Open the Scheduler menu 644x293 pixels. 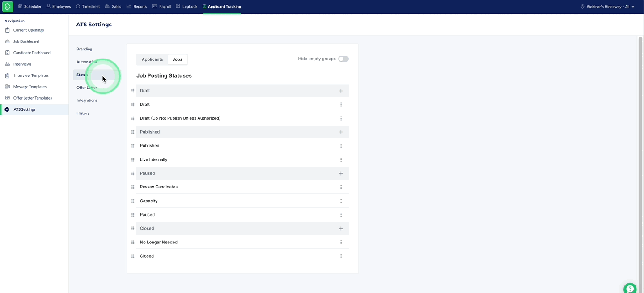click(x=30, y=7)
